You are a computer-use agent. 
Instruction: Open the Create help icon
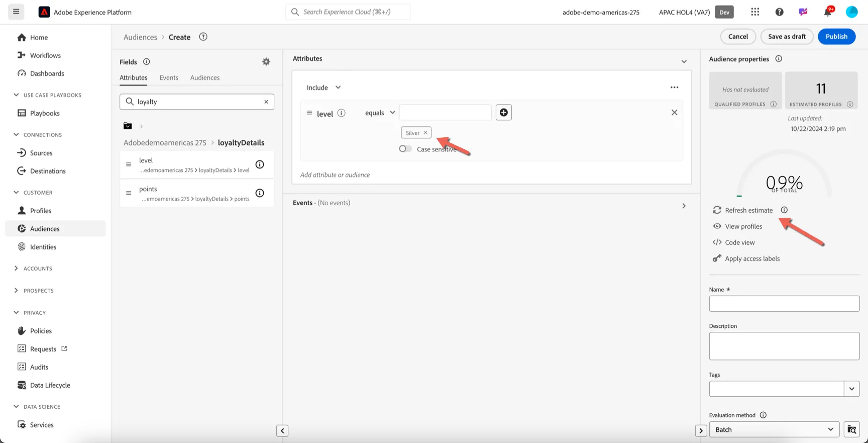203,37
